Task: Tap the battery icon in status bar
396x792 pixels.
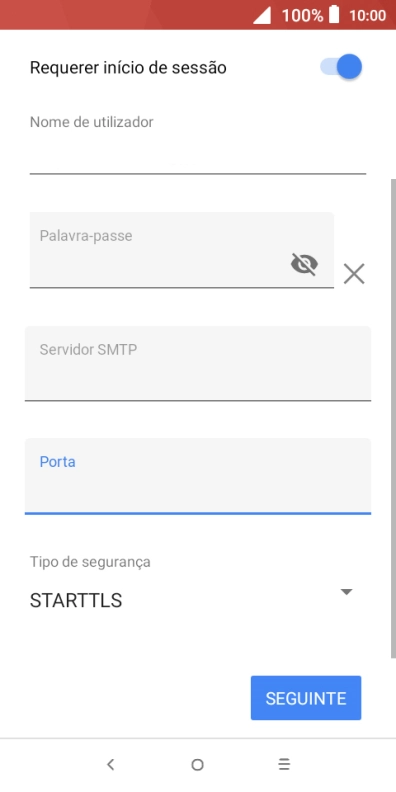Action: pos(334,15)
